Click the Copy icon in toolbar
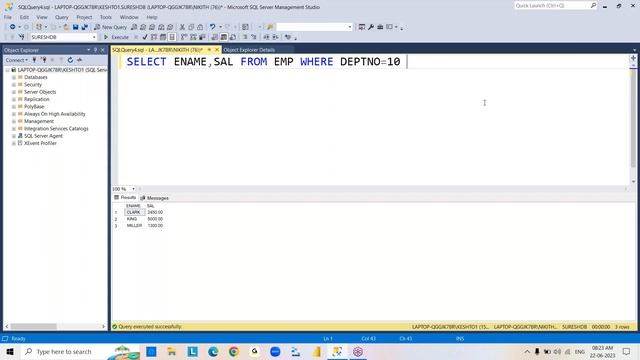 click(x=191, y=27)
